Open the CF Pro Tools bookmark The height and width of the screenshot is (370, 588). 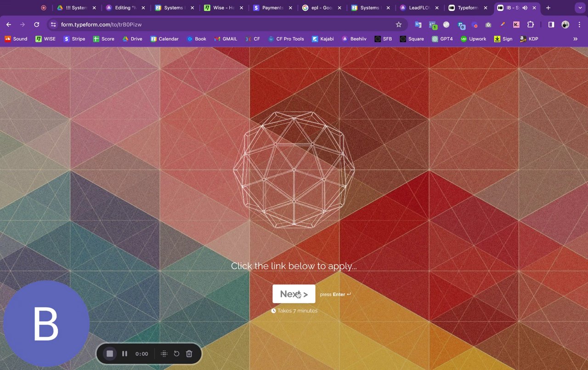286,39
